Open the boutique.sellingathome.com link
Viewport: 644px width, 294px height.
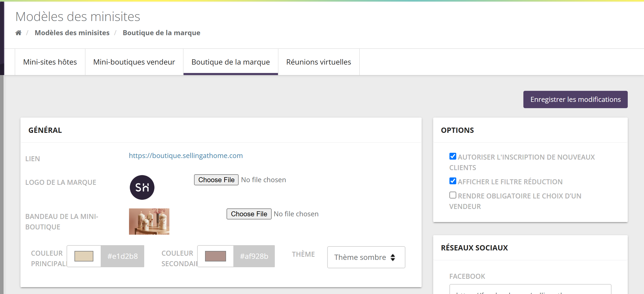pyautogui.click(x=186, y=156)
